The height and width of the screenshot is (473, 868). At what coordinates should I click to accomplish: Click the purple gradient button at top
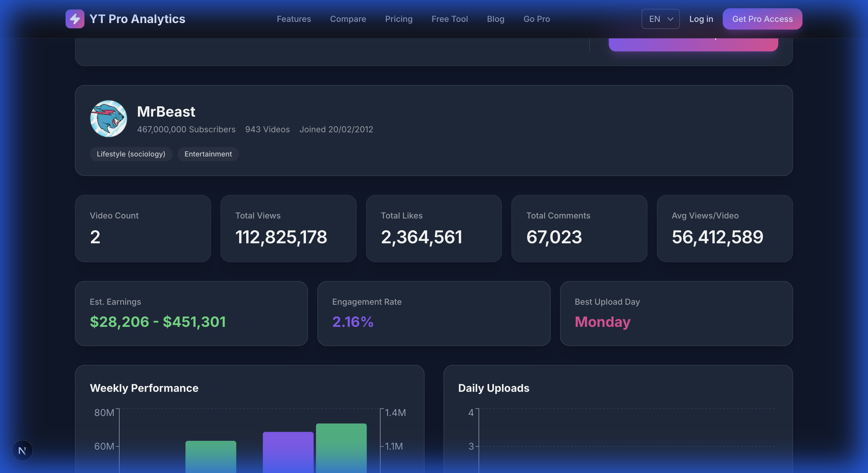pos(693,45)
